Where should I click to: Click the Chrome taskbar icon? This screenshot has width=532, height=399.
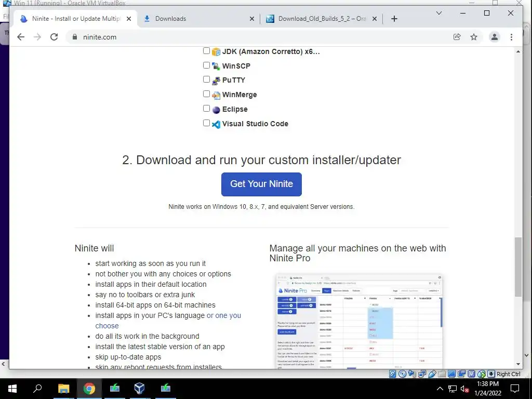pyautogui.click(x=89, y=389)
